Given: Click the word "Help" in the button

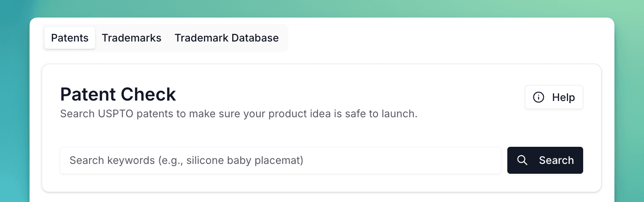Looking at the screenshot, I should (x=563, y=98).
